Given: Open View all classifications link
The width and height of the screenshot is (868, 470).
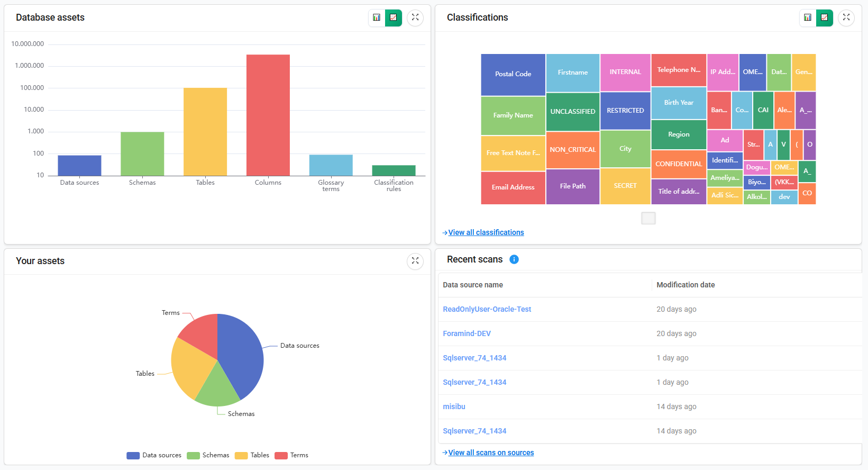Looking at the screenshot, I should tap(486, 232).
